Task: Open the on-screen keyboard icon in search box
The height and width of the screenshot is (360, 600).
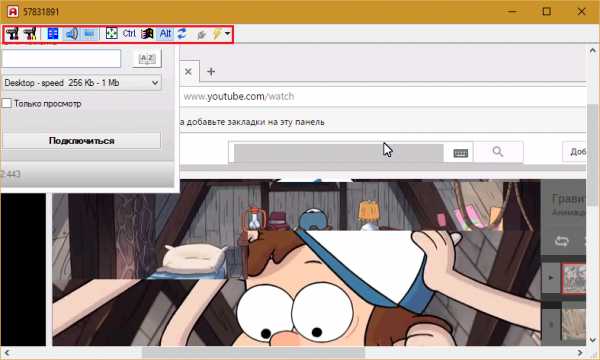Action: [x=460, y=153]
